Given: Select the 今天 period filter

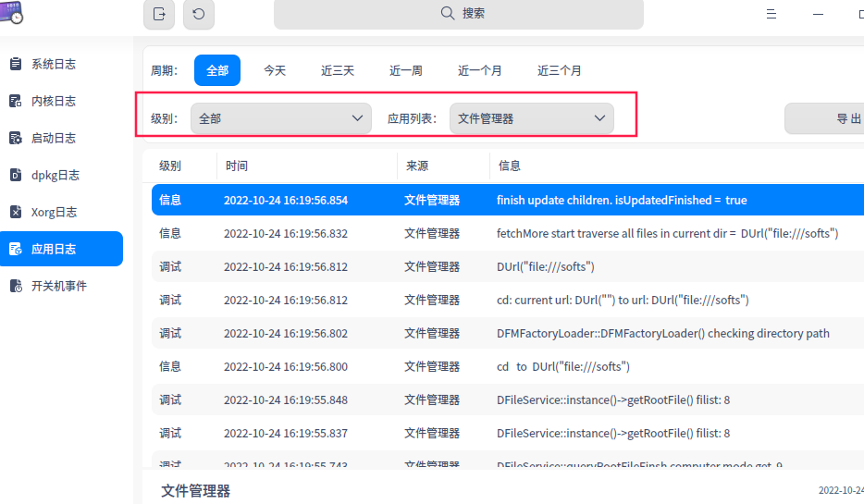Looking at the screenshot, I should click(x=275, y=70).
